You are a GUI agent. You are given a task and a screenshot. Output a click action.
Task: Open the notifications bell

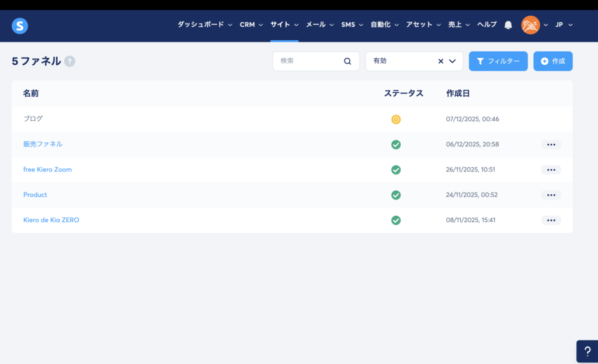pos(508,25)
